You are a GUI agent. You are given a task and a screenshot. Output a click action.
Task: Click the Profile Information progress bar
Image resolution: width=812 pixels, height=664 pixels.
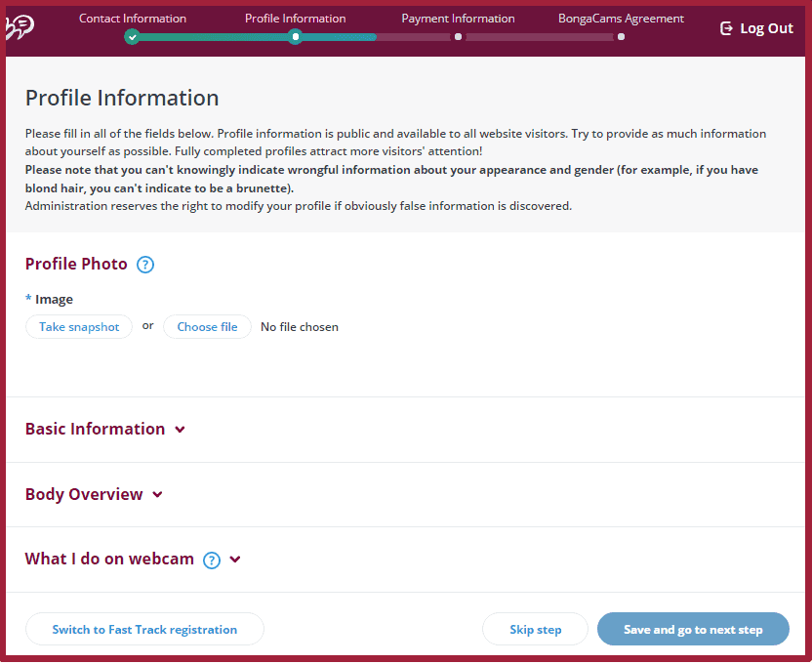click(337, 37)
